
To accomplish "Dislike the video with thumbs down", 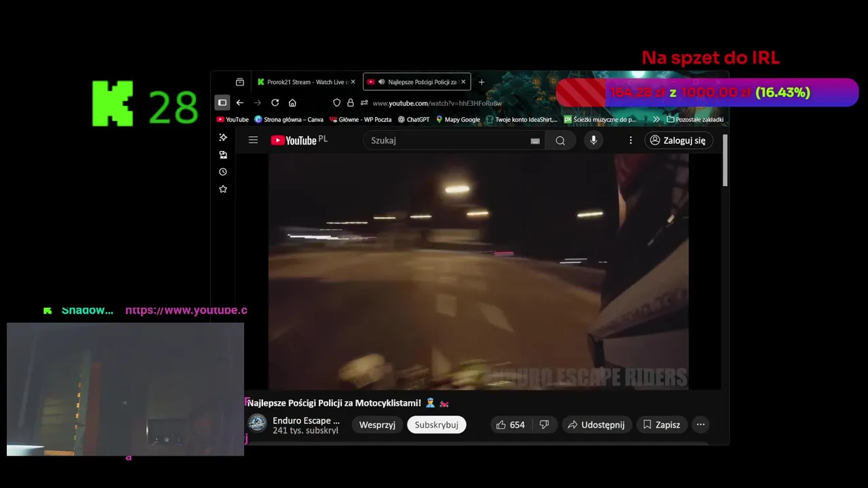I will click(544, 425).
